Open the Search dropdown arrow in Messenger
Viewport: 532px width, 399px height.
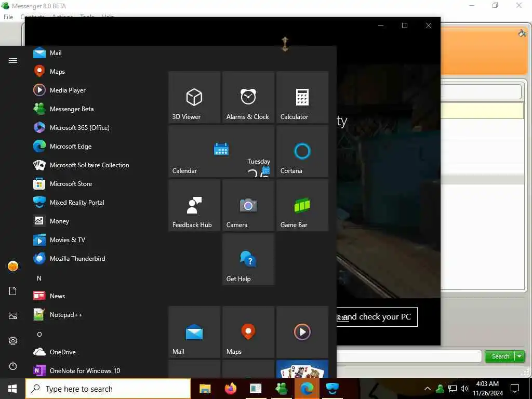(x=520, y=356)
